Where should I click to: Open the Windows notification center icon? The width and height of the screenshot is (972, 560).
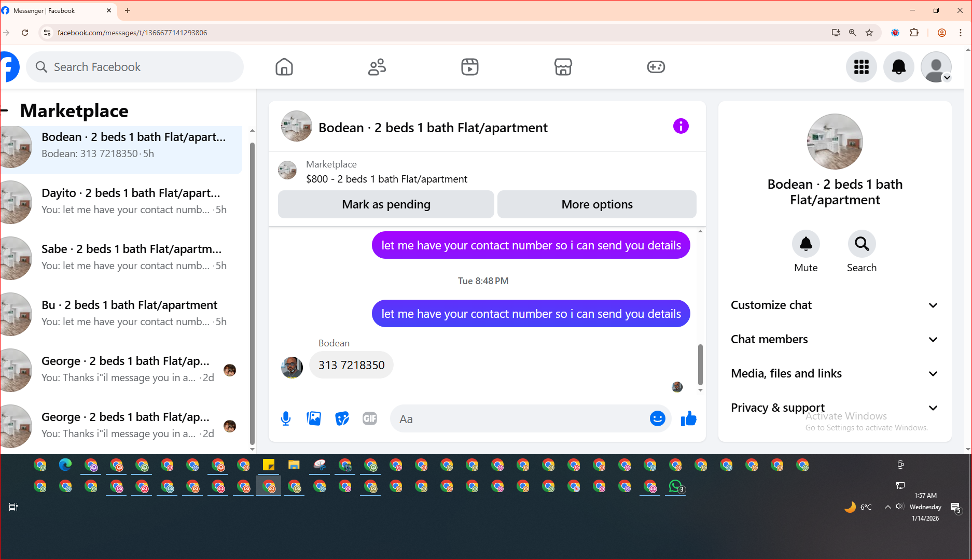(x=955, y=507)
